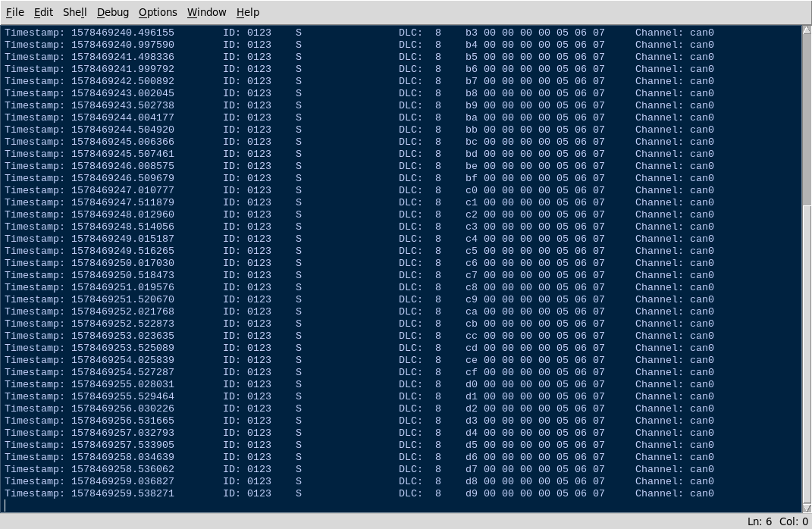Click timestamp 1578469255.028031
This screenshot has width=812, height=529.
coord(123,384)
